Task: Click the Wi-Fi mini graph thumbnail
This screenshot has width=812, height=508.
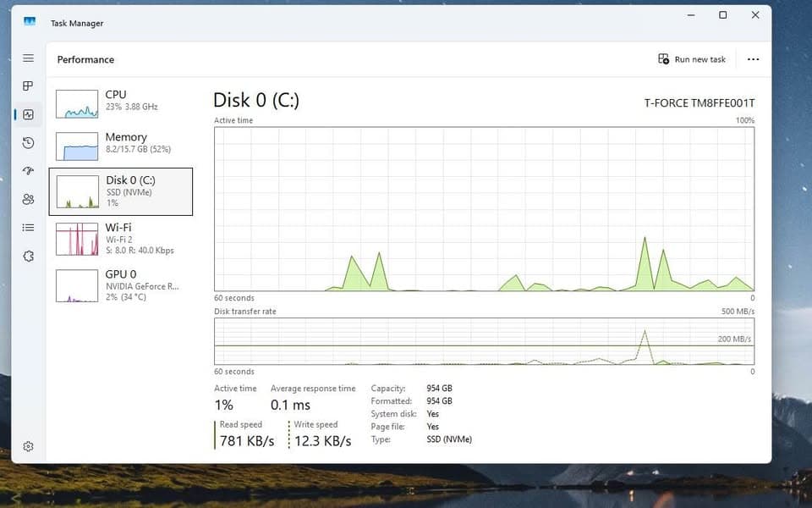Action: point(77,239)
